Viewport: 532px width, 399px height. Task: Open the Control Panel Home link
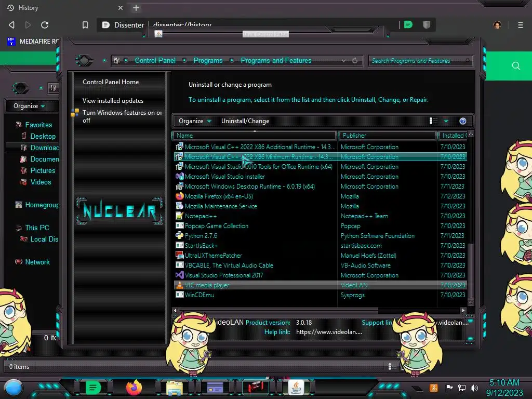[111, 82]
